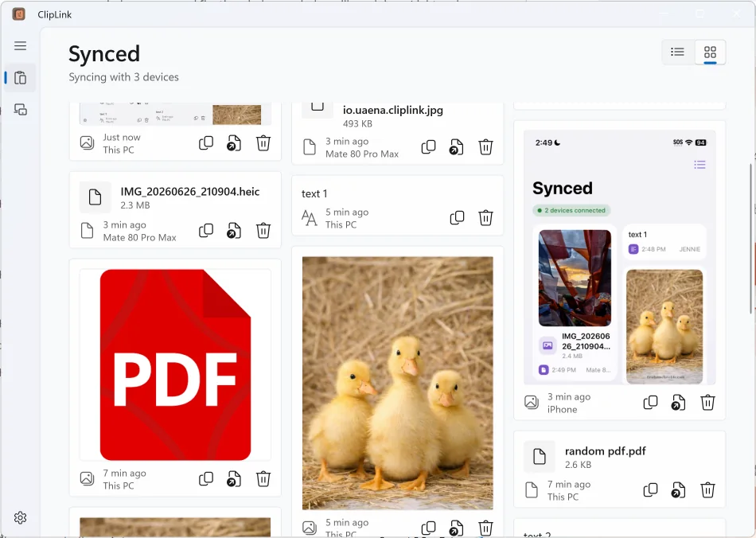
Task: Open the iPhone Synced screenshot thumbnail
Action: [620, 257]
